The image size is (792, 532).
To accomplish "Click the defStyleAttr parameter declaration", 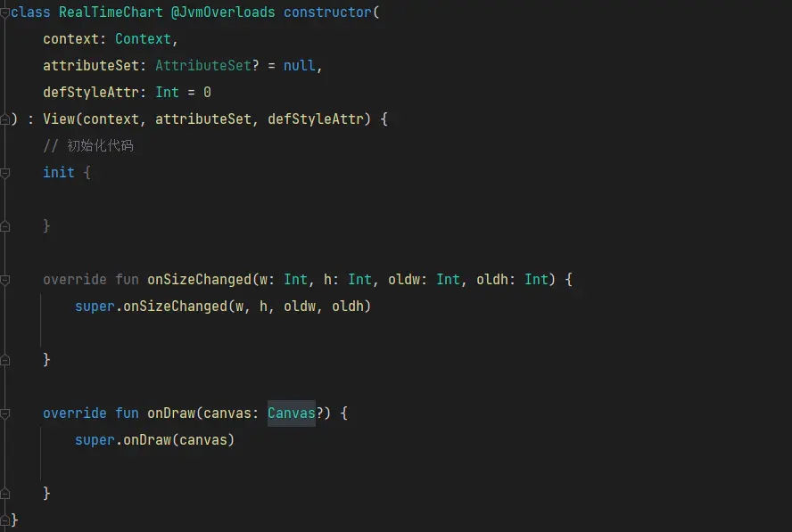I will click(127, 93).
